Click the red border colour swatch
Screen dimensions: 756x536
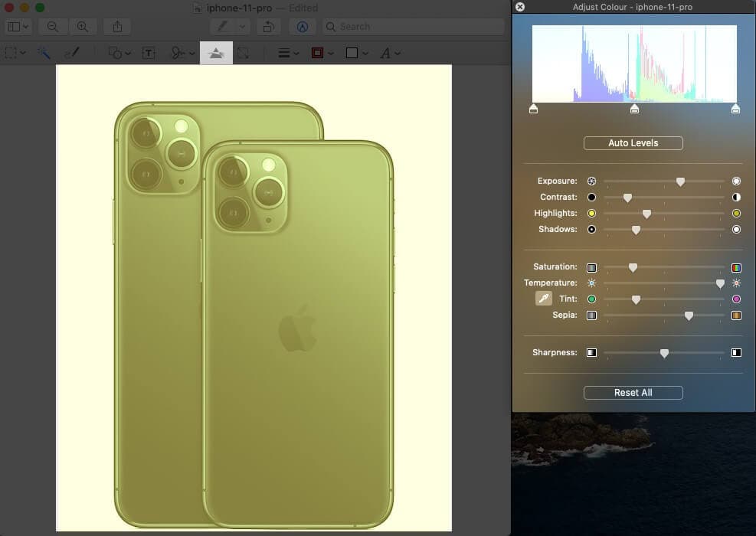(x=317, y=53)
